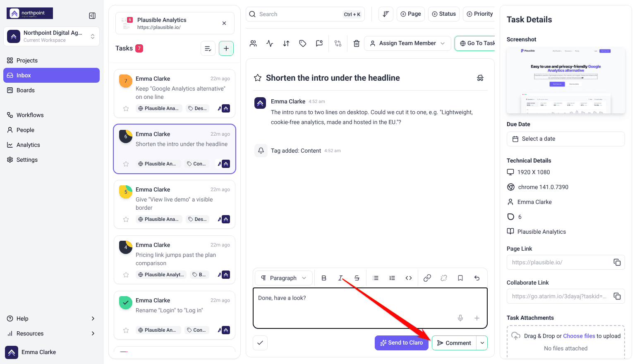Open Analytics in the sidebar

pos(51,145)
